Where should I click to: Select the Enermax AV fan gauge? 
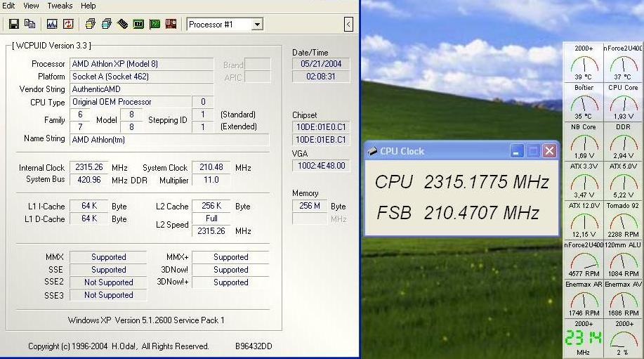tap(623, 299)
